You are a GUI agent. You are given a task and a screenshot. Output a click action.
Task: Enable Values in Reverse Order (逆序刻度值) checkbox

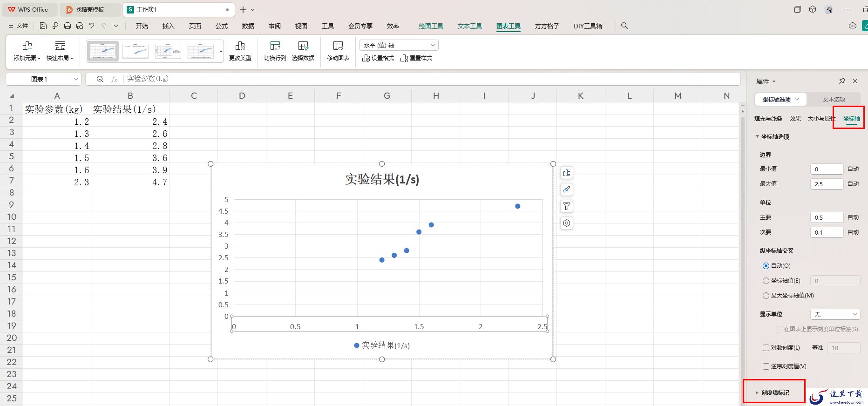766,366
